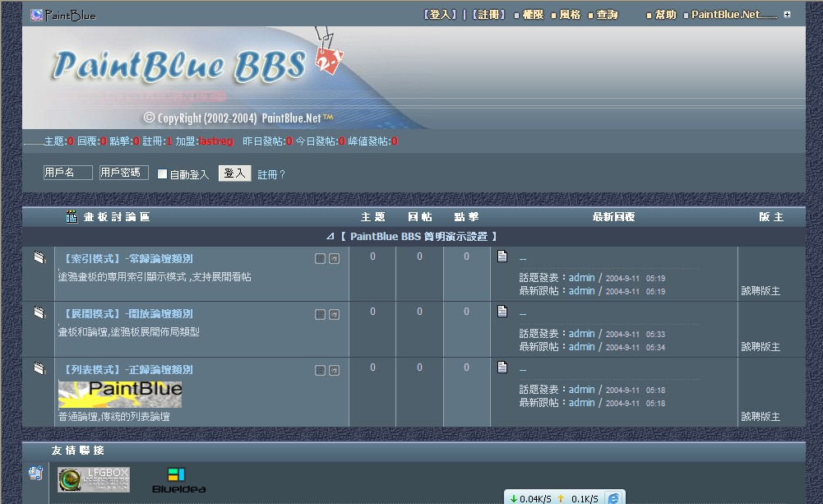Collapse the PaintBlue BBS 簡明演示設置 category
The width and height of the screenshot is (823, 504).
[330, 236]
